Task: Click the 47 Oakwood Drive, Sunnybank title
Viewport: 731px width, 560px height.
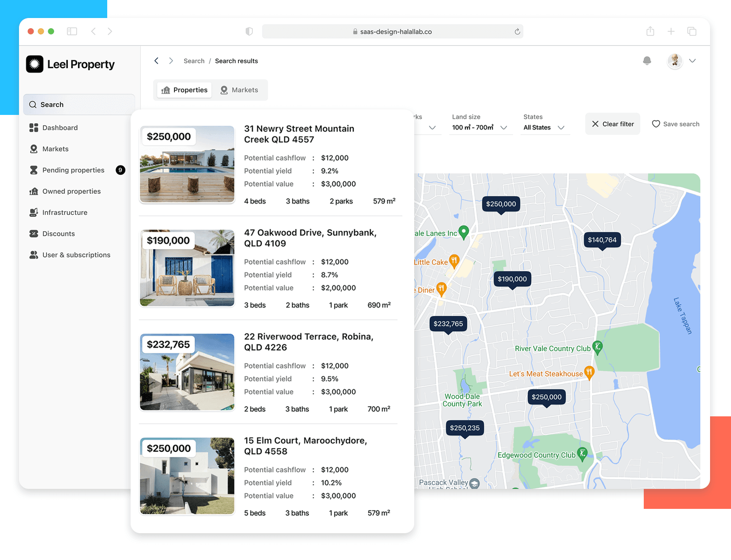Action: click(x=310, y=238)
